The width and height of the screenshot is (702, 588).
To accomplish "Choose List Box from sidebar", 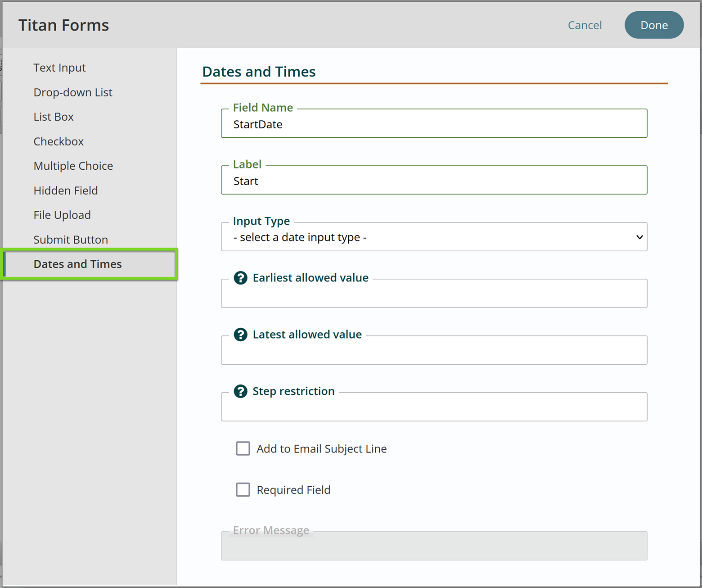I will pyautogui.click(x=54, y=117).
